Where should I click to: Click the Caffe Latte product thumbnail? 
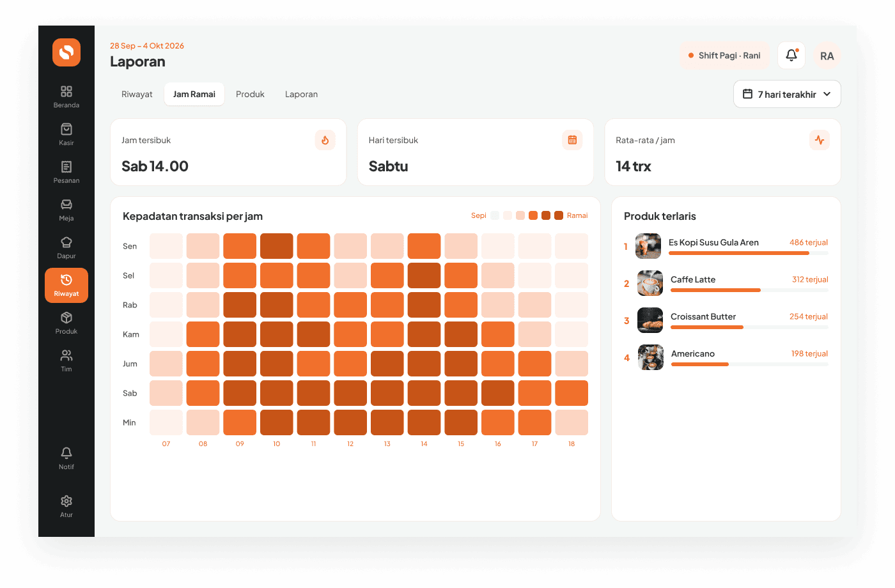650,283
